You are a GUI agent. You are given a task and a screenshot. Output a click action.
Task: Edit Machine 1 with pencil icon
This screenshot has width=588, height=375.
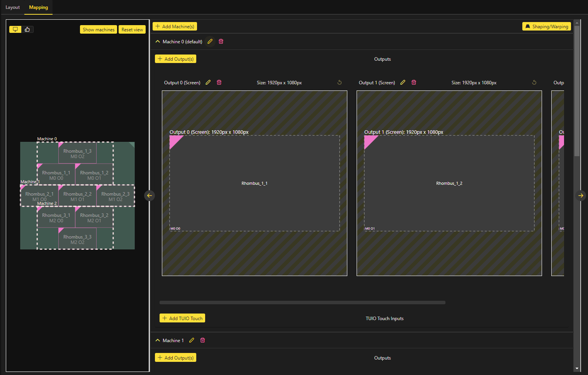[x=192, y=340]
